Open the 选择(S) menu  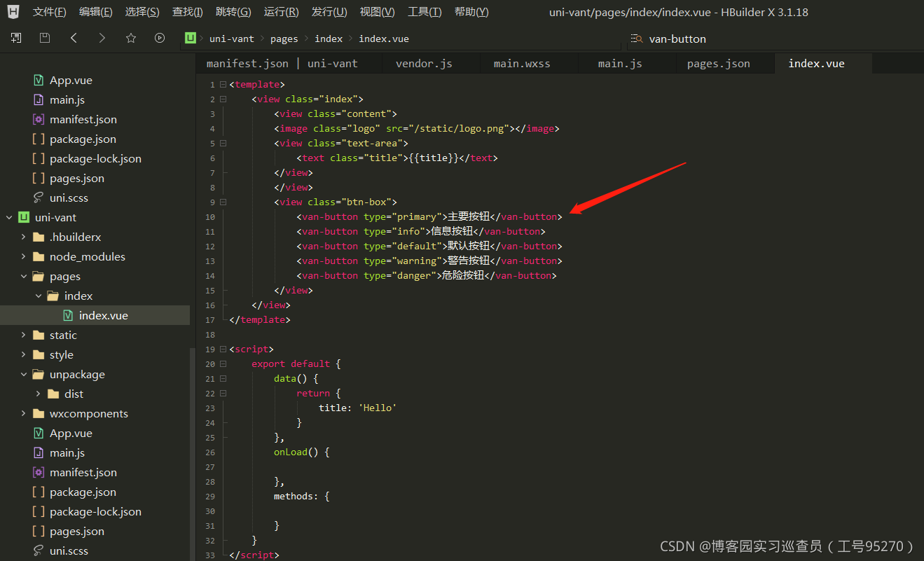(142, 12)
